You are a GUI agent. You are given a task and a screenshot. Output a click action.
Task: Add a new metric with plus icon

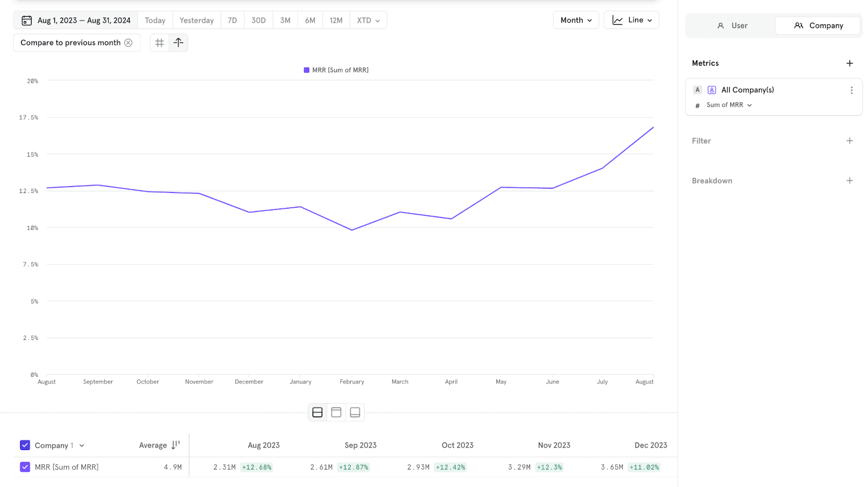click(850, 63)
